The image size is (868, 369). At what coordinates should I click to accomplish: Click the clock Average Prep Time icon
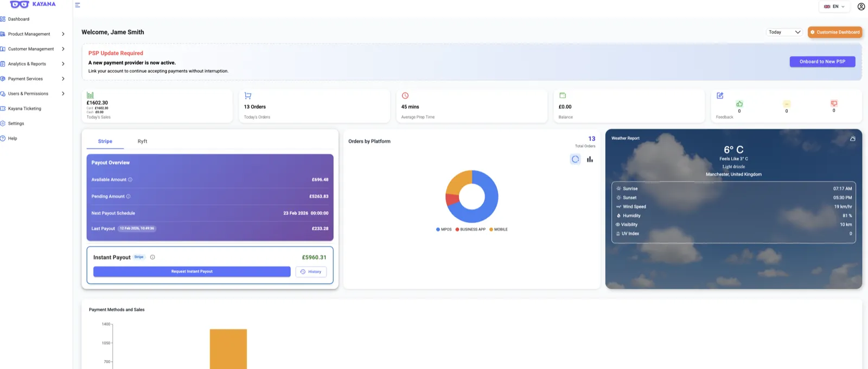click(405, 95)
